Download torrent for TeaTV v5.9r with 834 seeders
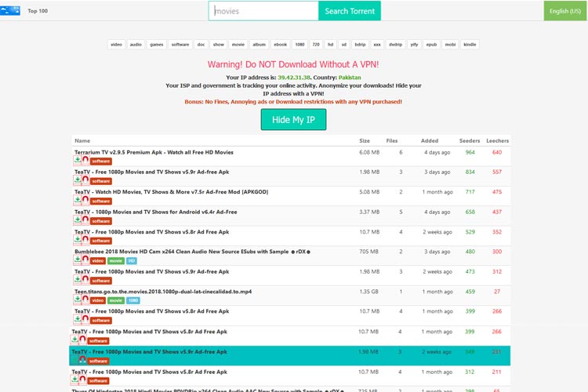 (x=78, y=180)
